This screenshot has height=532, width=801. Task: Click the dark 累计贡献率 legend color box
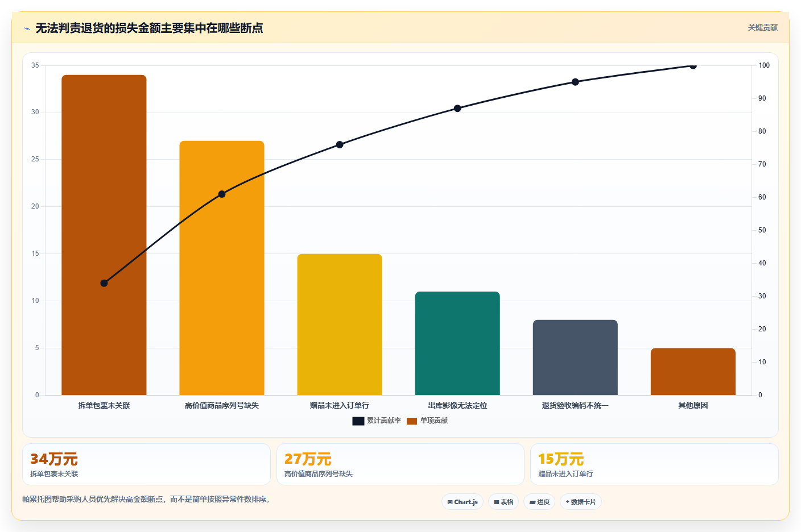click(358, 421)
